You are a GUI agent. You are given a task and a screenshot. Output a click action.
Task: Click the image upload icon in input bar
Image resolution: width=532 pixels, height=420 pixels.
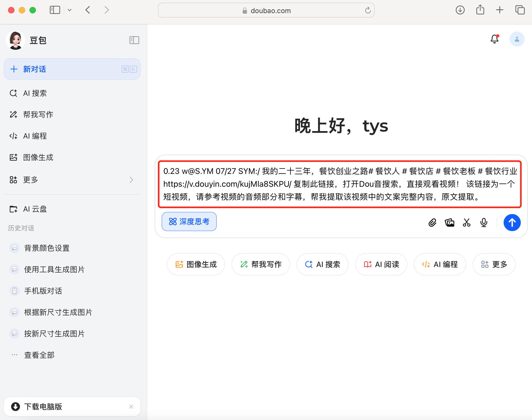pyautogui.click(x=450, y=223)
